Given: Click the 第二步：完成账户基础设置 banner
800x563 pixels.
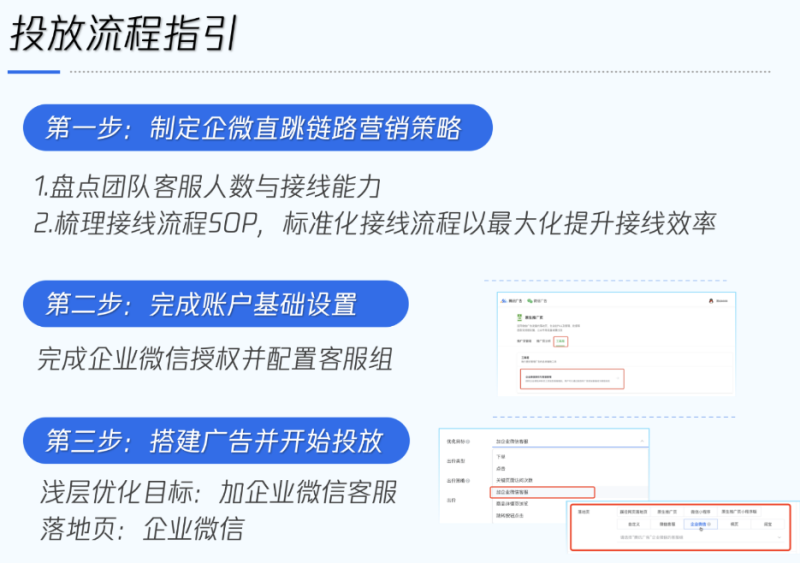Looking at the screenshot, I should (x=216, y=304).
